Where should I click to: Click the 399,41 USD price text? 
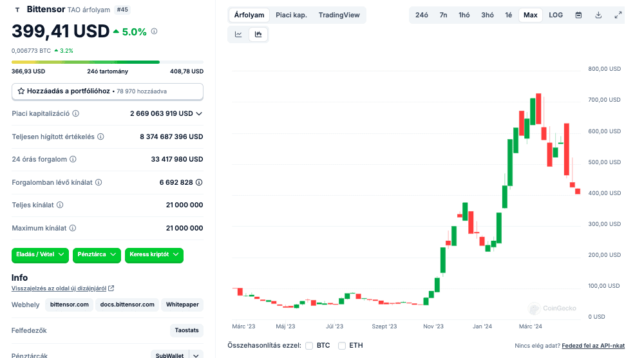click(61, 31)
